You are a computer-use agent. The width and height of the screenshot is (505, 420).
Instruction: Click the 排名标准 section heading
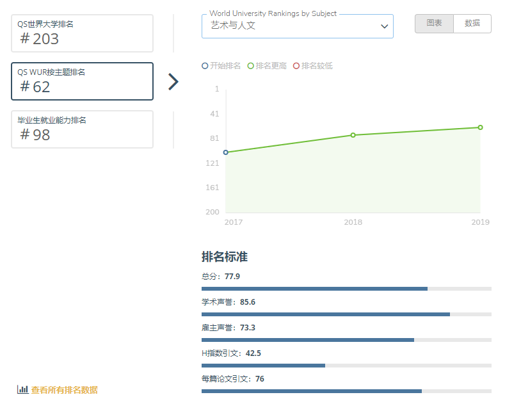(225, 257)
